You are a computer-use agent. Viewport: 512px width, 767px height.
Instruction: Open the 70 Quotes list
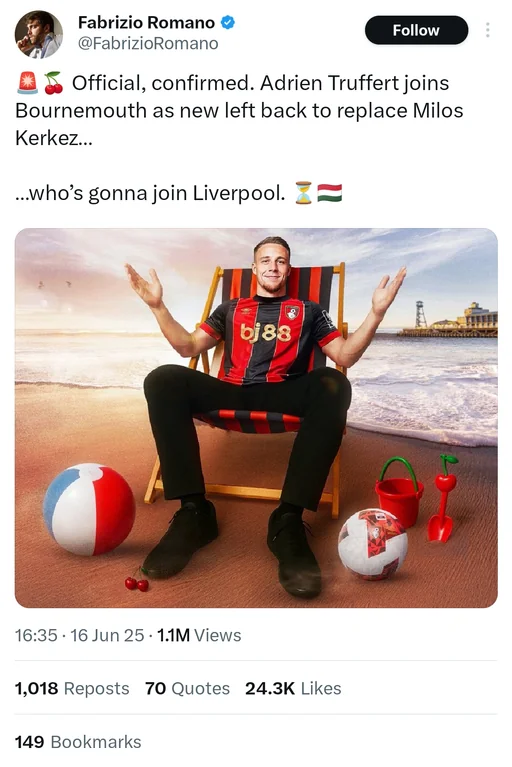pyautogui.click(x=187, y=688)
